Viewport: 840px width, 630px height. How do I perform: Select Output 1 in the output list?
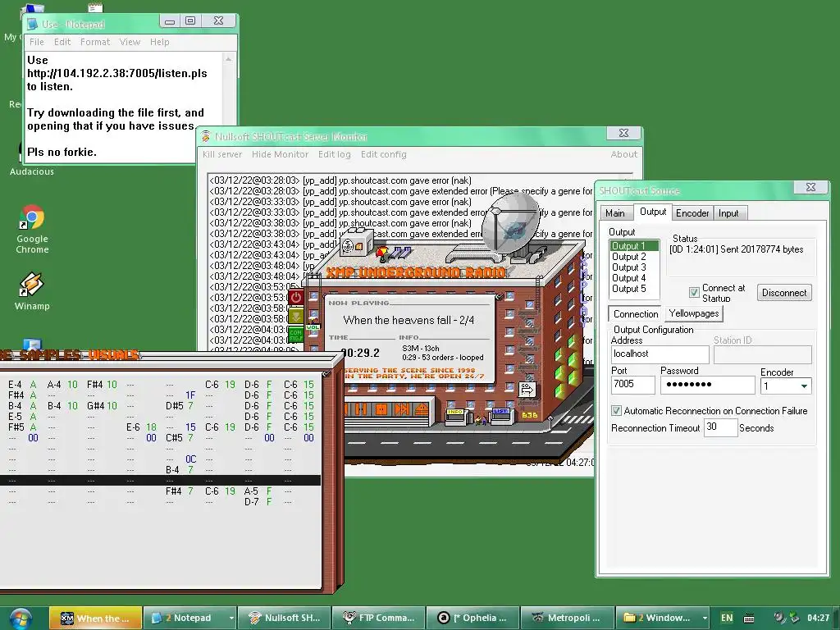tap(634, 246)
